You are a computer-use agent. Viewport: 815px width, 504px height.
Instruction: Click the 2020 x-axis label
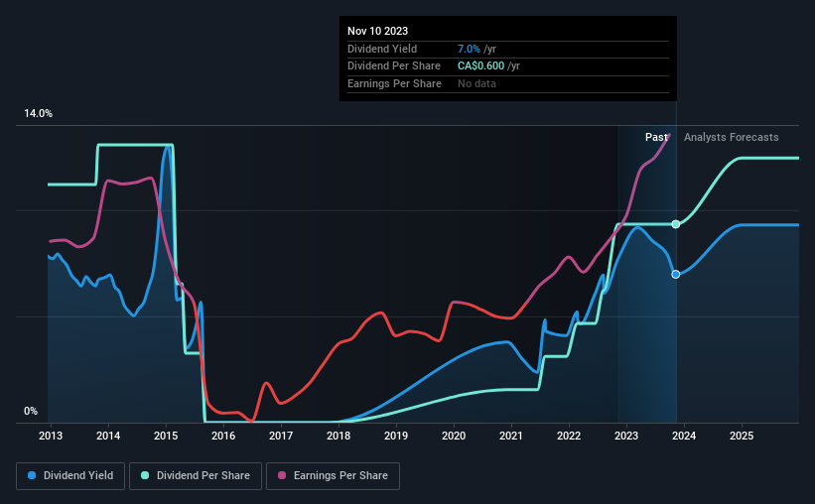pyautogui.click(x=454, y=436)
